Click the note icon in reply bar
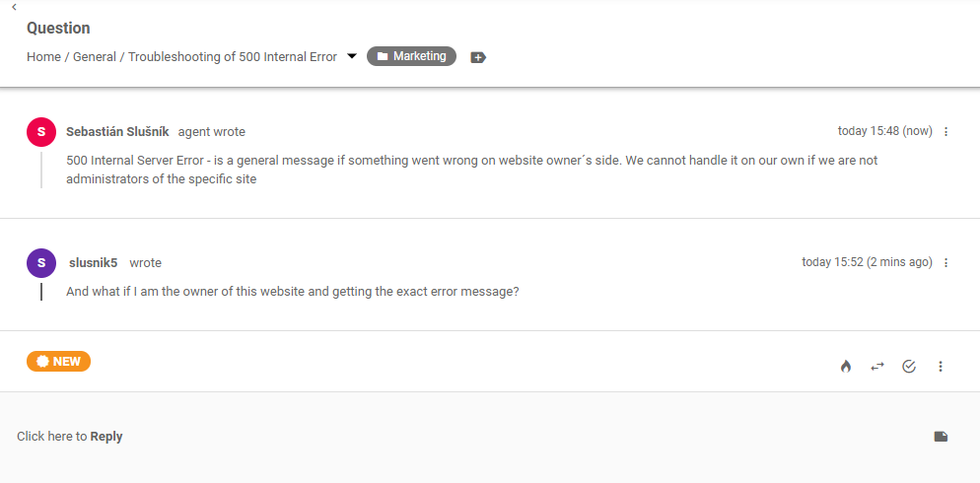This screenshot has height=483, width=980. click(x=941, y=437)
